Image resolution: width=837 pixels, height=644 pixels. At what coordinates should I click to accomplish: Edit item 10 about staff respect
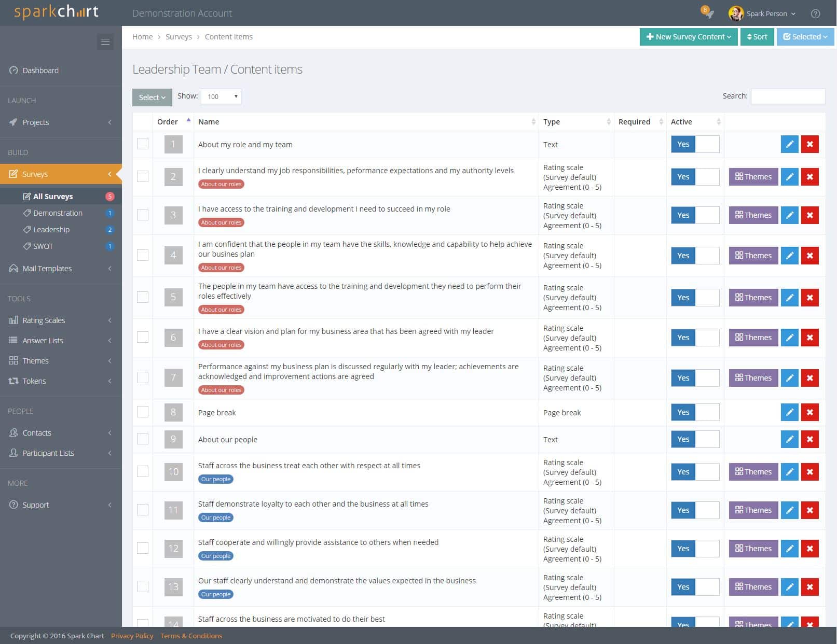tap(789, 472)
